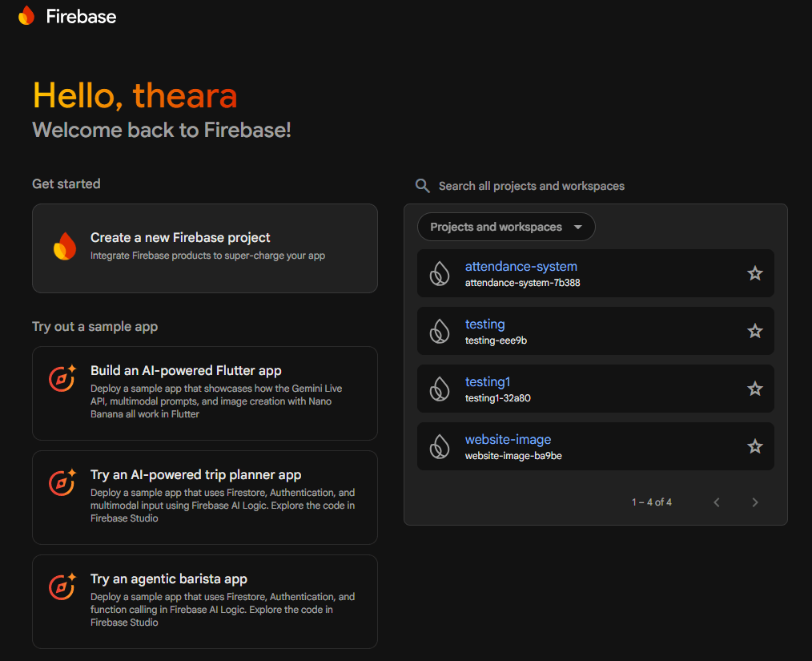Open the Projects and workspaces dropdown
The width and height of the screenshot is (812, 661).
coord(505,227)
